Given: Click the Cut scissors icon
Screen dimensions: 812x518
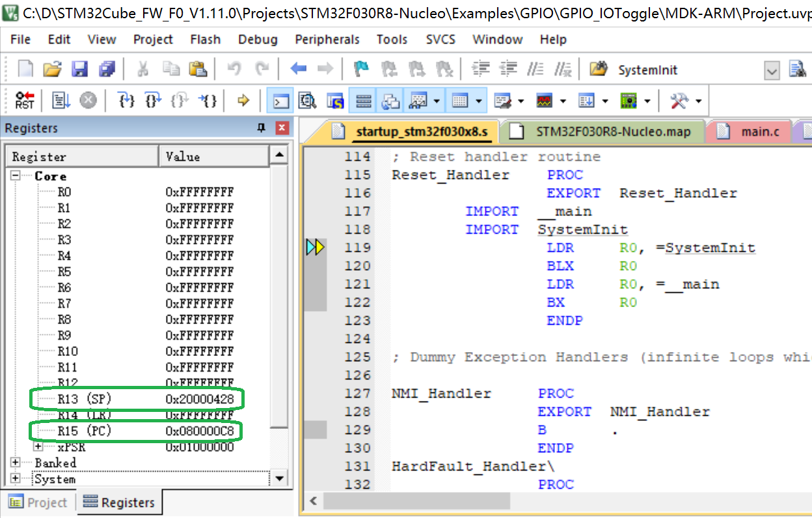Looking at the screenshot, I should [x=144, y=69].
